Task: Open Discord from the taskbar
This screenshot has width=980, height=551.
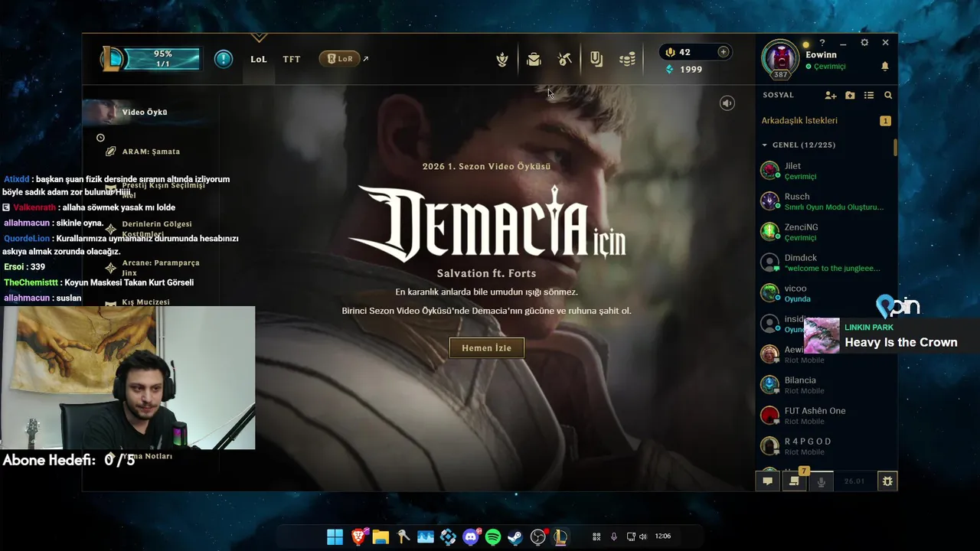Action: click(x=471, y=537)
